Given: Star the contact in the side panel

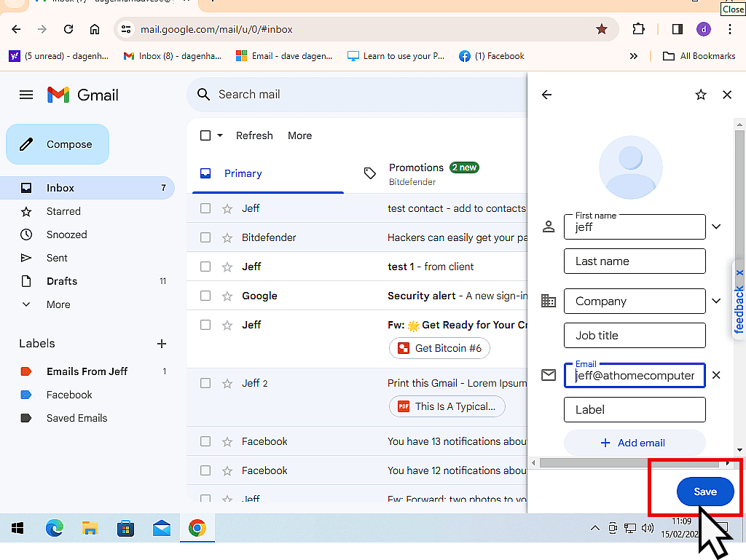Looking at the screenshot, I should [701, 95].
